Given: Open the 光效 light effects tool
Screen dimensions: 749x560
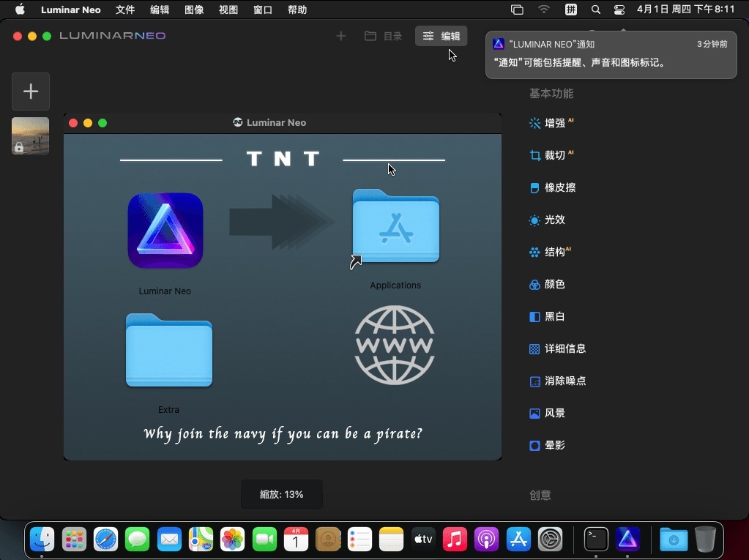Looking at the screenshot, I should (x=547, y=220).
